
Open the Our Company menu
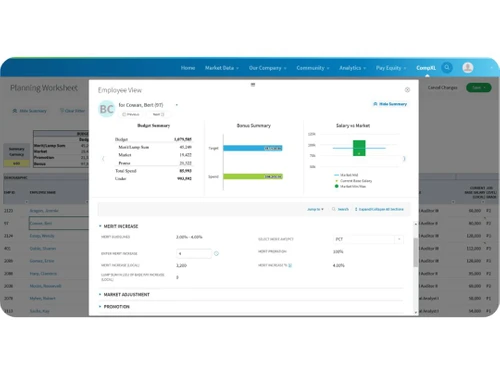pyautogui.click(x=268, y=68)
